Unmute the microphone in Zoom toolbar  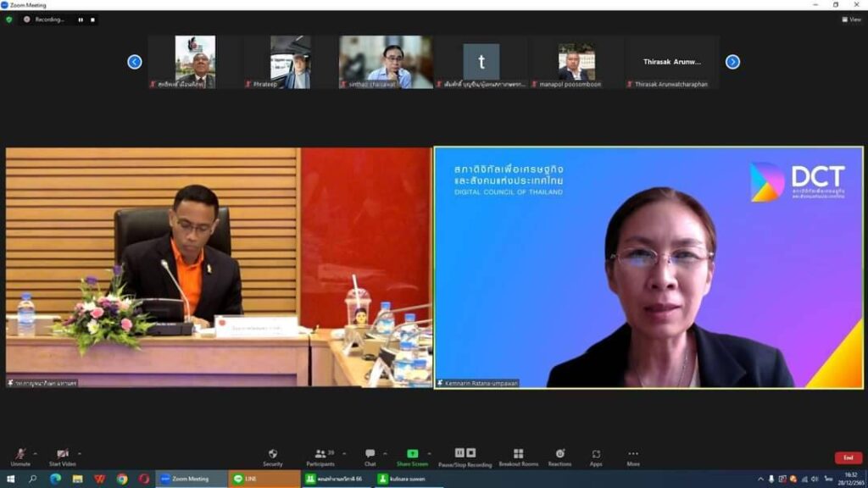pos(19,456)
